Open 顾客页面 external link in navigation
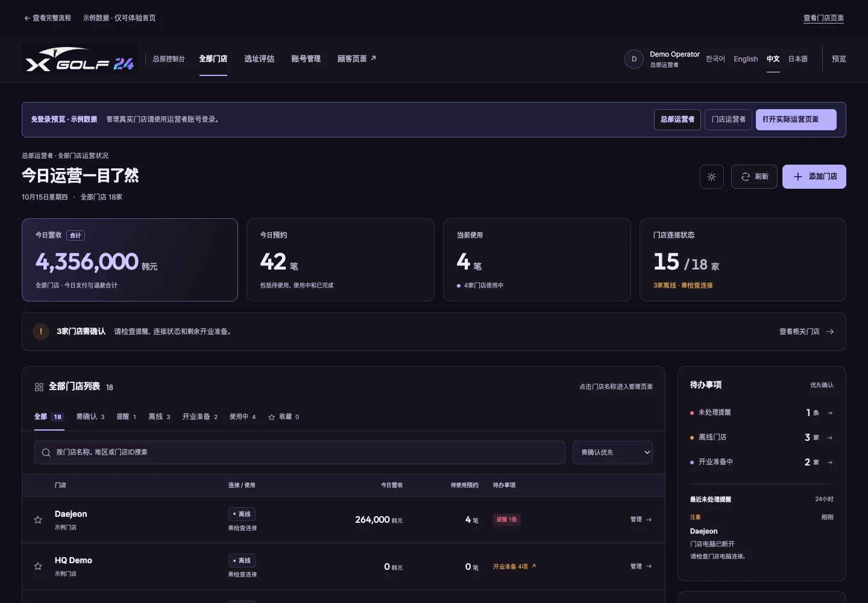Image resolution: width=868 pixels, height=603 pixels. [357, 58]
